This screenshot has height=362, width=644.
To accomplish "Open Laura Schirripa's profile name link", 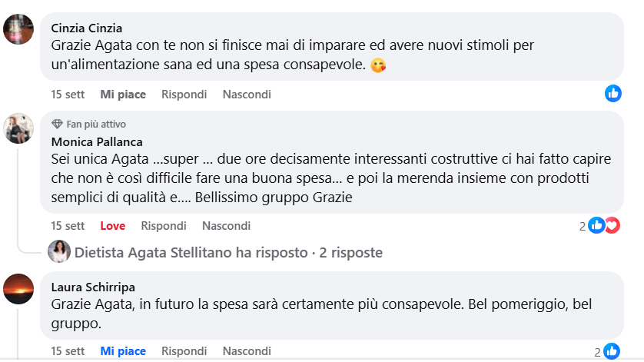I will coord(95,287).
